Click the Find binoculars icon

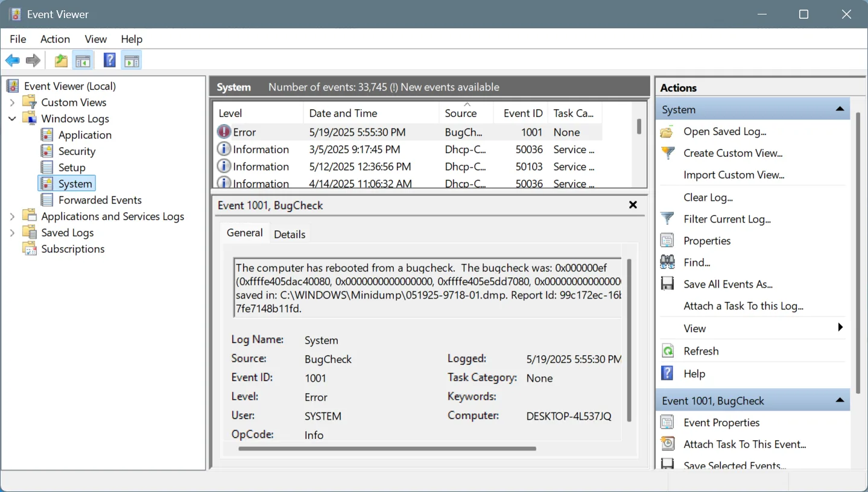pos(667,262)
